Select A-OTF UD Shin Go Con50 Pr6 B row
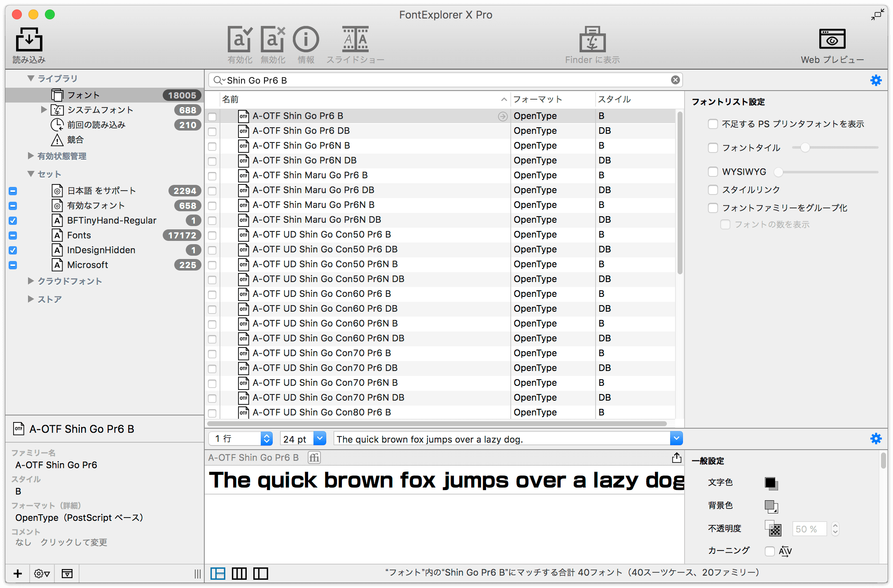Image resolution: width=893 pixels, height=588 pixels. (440, 235)
